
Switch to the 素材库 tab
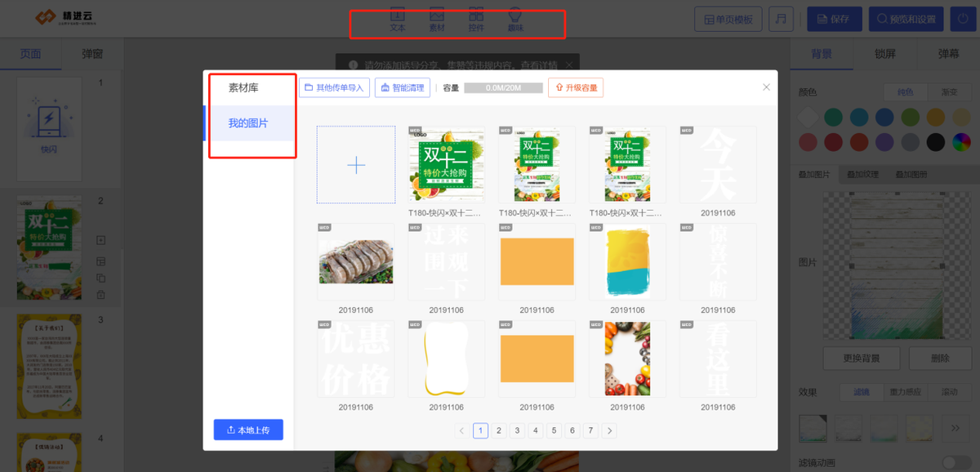pyautogui.click(x=243, y=87)
